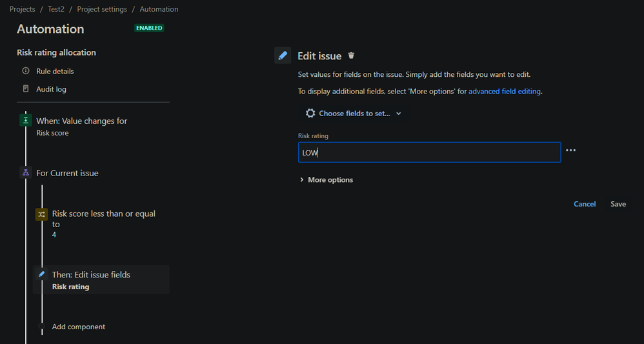Go to Projects breadcrumb
Screen dimensions: 644x344
pos(22,9)
